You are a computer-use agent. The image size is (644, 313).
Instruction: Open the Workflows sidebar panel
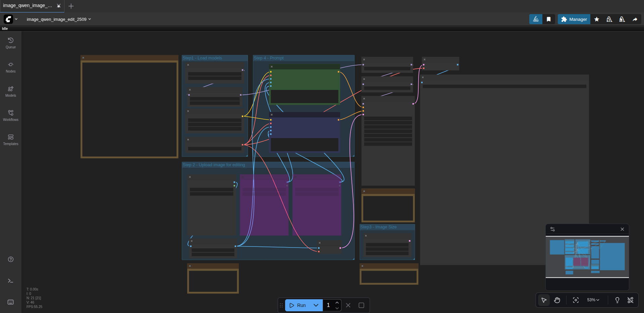pos(11,116)
